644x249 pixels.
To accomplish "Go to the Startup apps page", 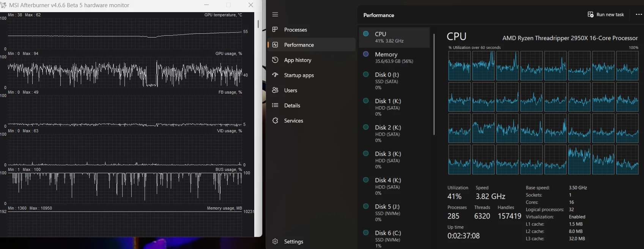I will click(311, 75).
